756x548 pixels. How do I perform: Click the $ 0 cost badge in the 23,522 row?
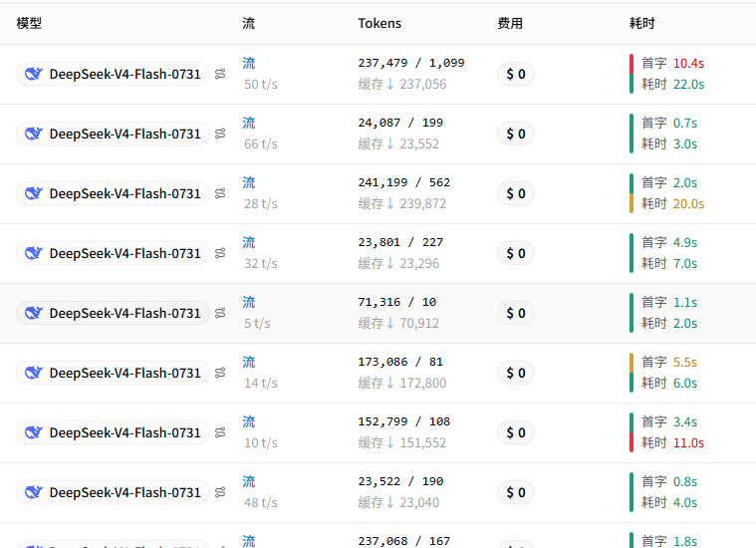point(516,492)
